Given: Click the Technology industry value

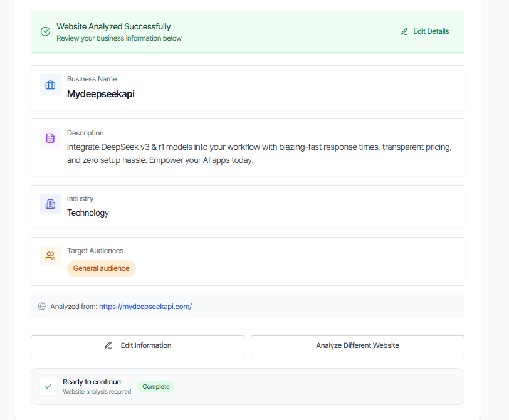Looking at the screenshot, I should point(88,213).
